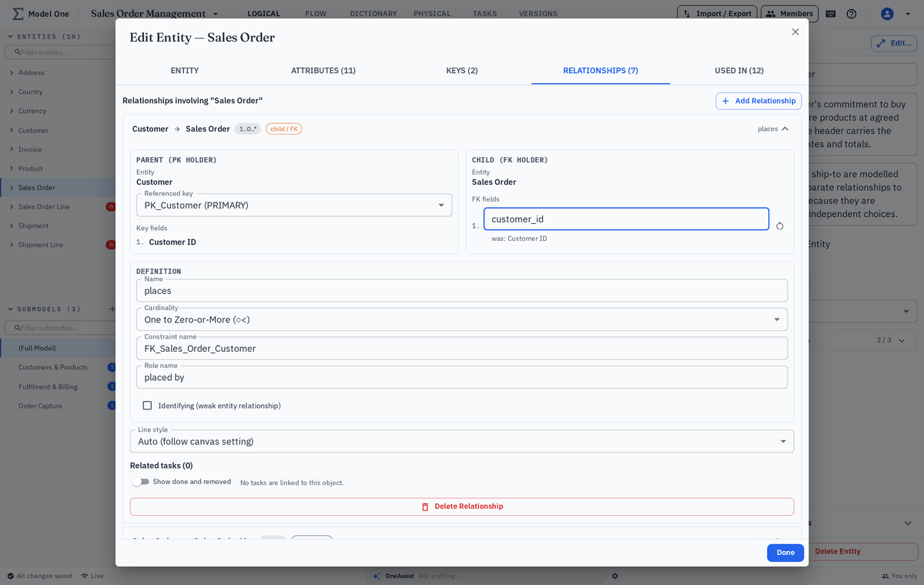The image size is (924, 585).
Task: Click the warning badge on Shipment Line
Action: [111, 245]
